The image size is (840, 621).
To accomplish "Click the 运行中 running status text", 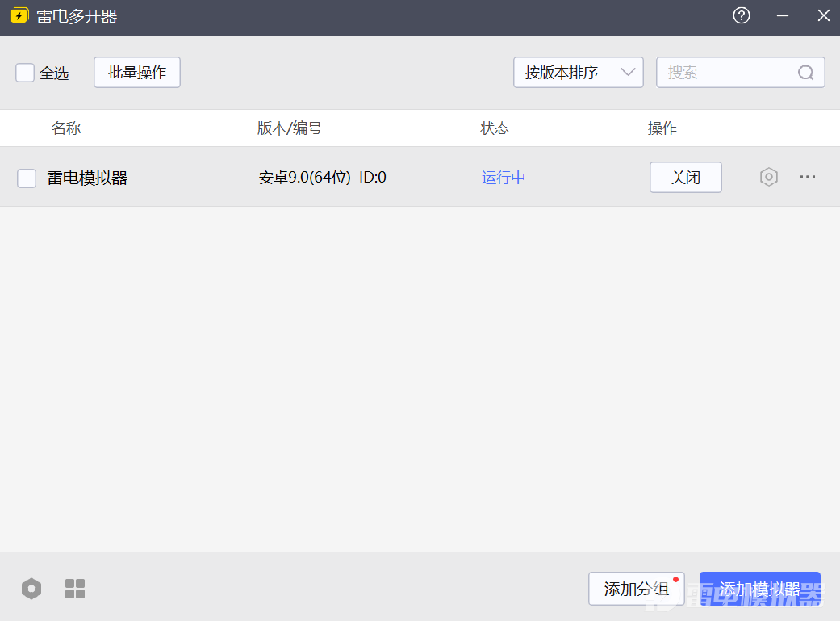I will click(x=503, y=177).
